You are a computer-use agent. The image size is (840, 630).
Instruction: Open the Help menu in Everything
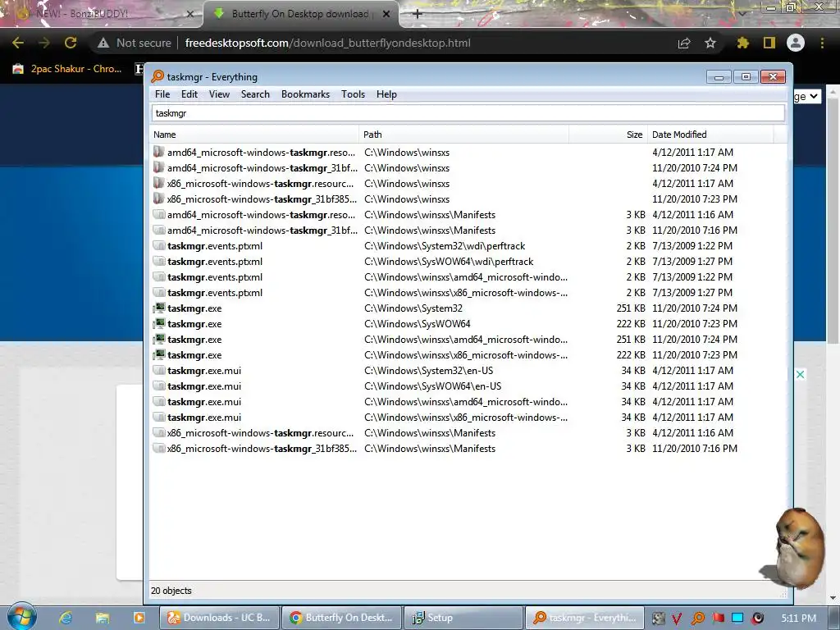click(386, 94)
